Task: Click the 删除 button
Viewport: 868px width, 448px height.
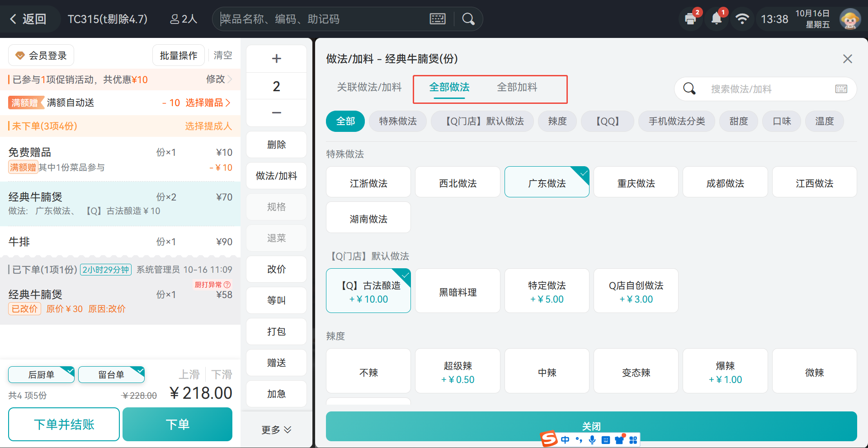Action: tap(276, 145)
